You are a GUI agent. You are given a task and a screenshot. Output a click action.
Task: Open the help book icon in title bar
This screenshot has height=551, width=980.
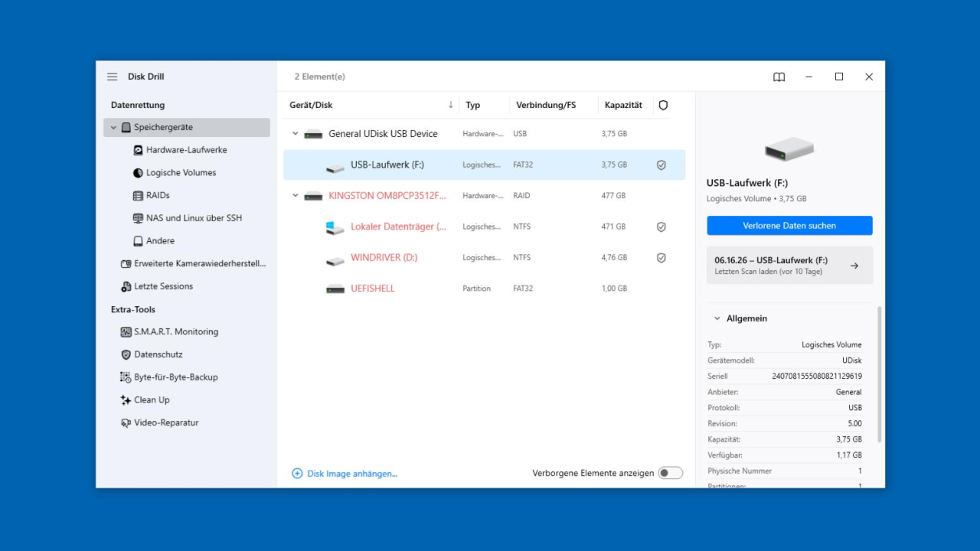click(779, 77)
